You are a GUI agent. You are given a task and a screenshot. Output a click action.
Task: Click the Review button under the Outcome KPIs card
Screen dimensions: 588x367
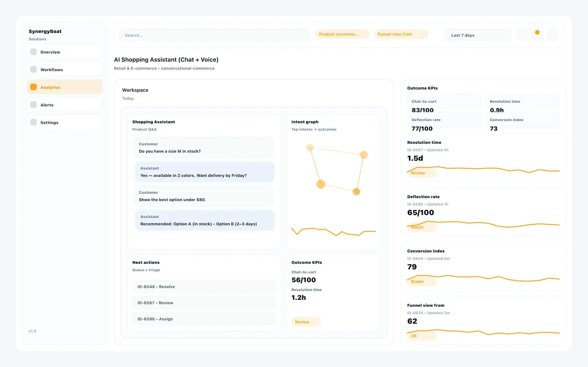(306, 322)
